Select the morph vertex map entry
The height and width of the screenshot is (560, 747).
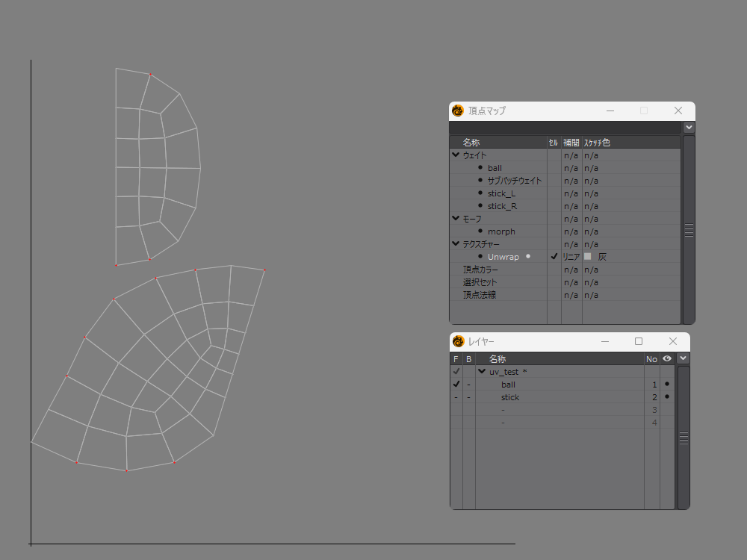pyautogui.click(x=501, y=231)
